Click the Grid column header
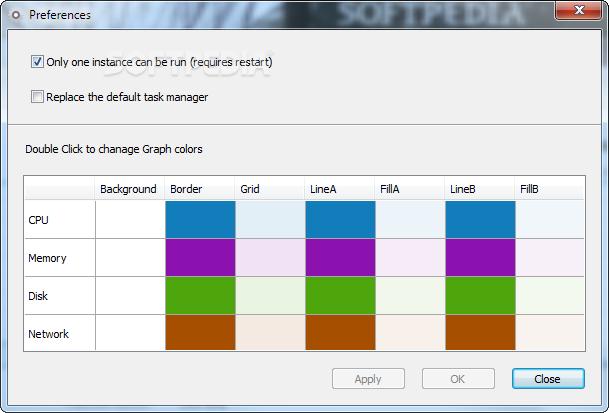The width and height of the screenshot is (609, 413). pyautogui.click(x=269, y=189)
